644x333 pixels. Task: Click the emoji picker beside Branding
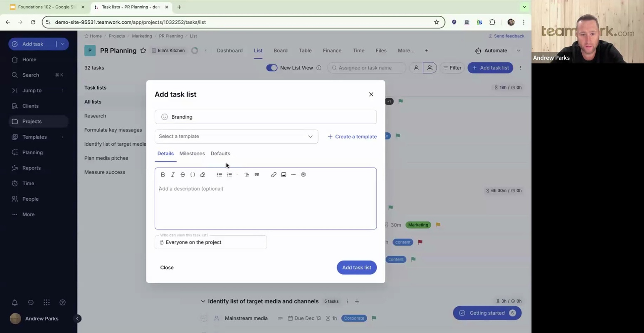165,117
